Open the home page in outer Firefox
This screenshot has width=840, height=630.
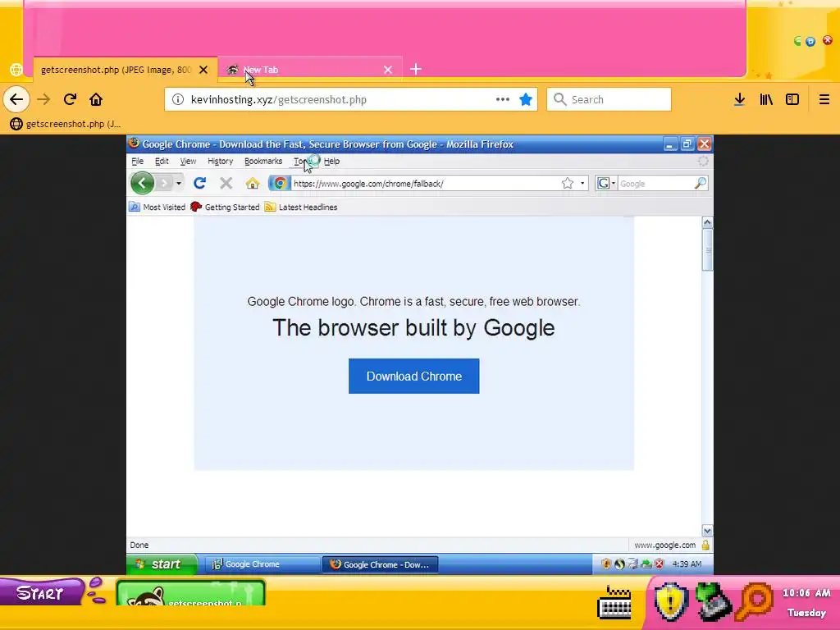tap(96, 99)
